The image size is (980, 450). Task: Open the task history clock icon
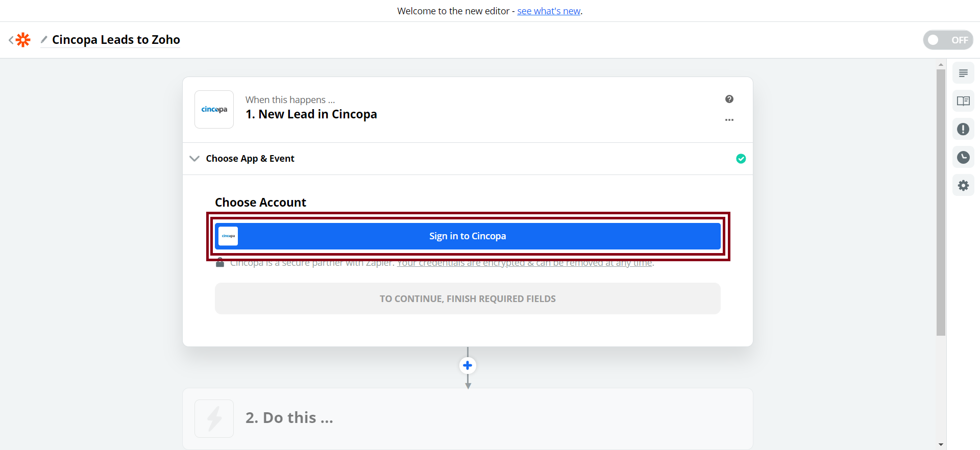coord(963,157)
